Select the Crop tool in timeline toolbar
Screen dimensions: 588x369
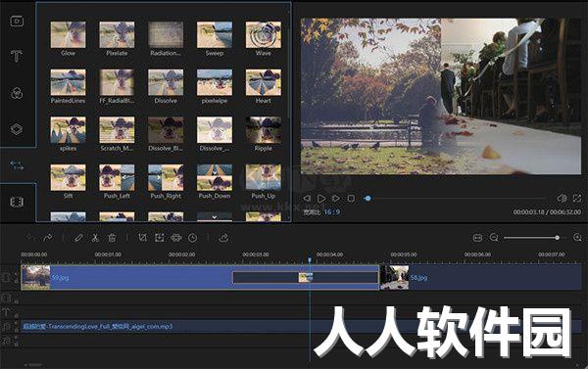click(x=142, y=238)
